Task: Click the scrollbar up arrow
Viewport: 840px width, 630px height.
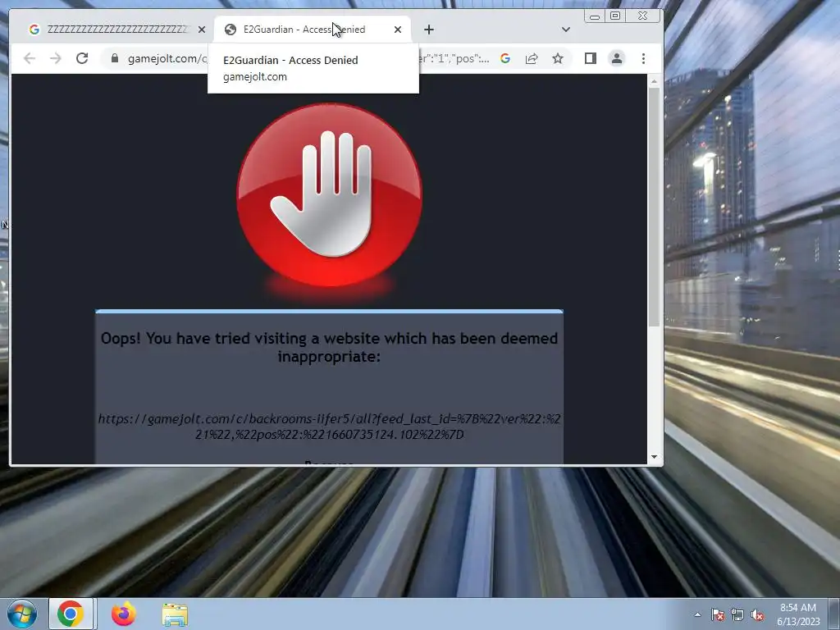Action: click(654, 81)
